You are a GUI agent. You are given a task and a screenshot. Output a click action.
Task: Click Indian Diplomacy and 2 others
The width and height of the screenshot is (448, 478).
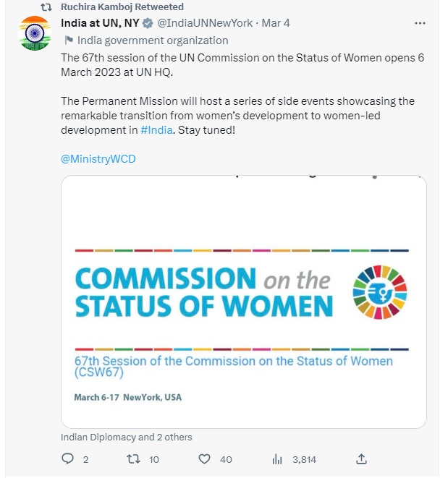point(126,437)
